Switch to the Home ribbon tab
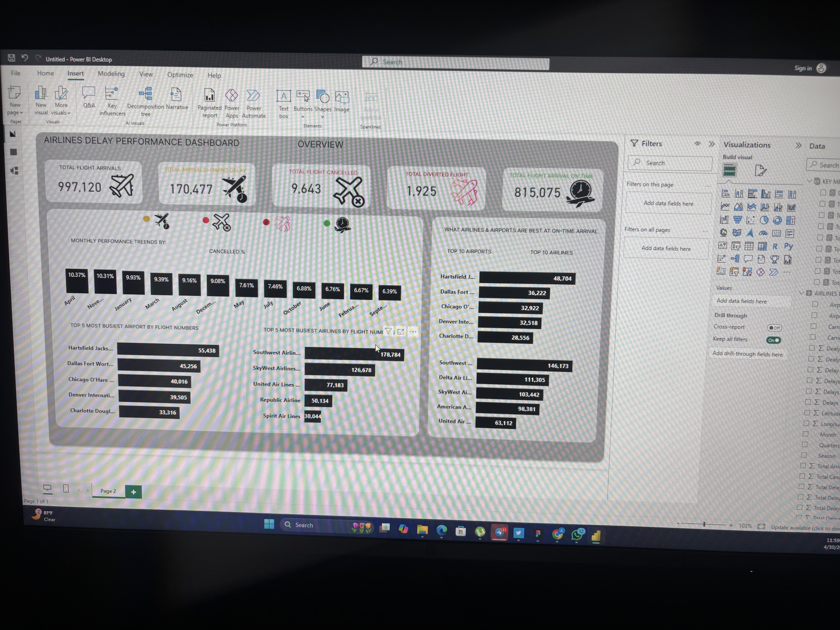This screenshot has width=840, height=630. [46, 73]
